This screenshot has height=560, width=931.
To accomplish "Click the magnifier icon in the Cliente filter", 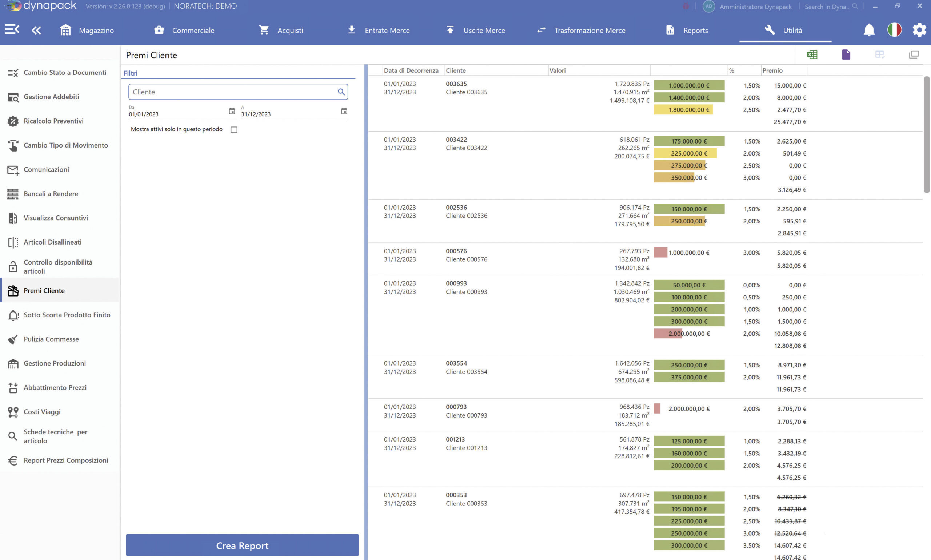I will pyautogui.click(x=341, y=92).
